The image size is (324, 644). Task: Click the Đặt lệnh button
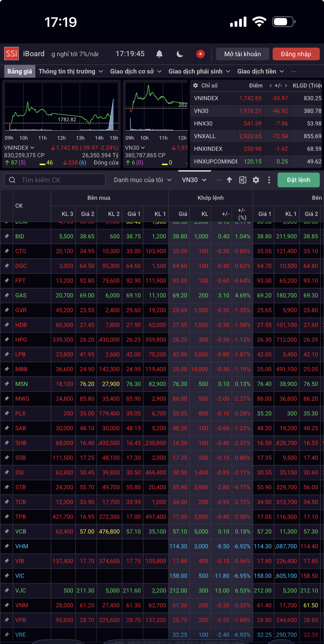pos(298,180)
